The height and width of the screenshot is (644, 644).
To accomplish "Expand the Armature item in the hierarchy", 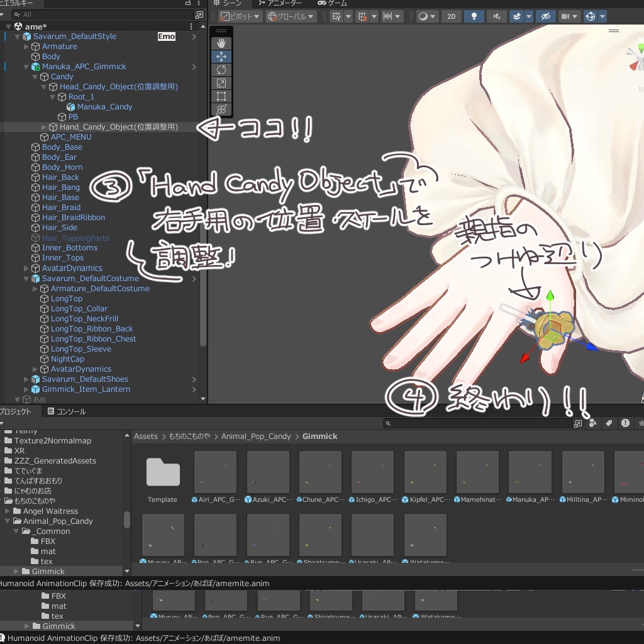I will coord(26,46).
